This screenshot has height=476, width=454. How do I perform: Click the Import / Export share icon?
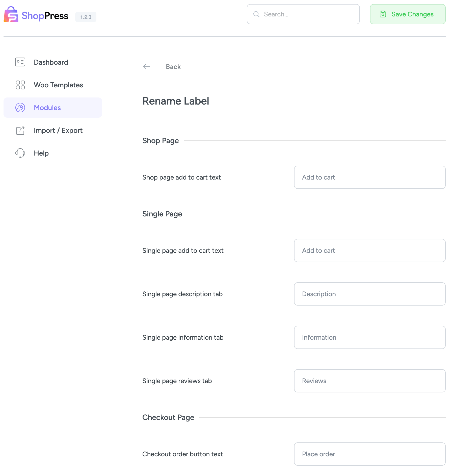[20, 130]
